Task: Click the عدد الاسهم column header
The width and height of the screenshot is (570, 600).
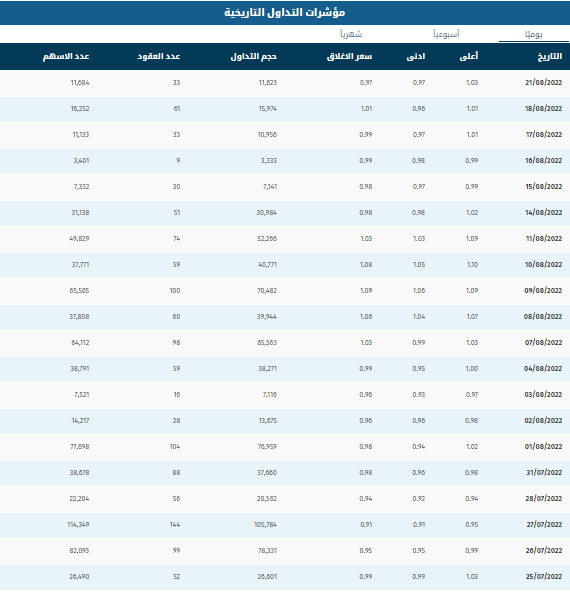Action: tap(66, 56)
